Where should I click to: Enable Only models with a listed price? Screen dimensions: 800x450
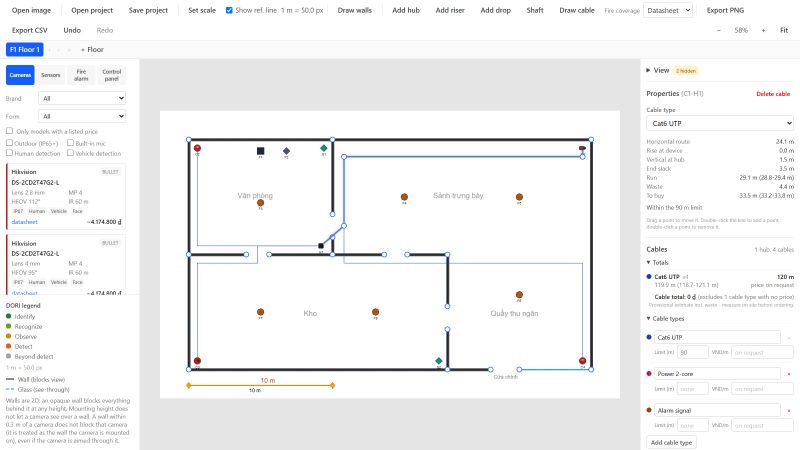tap(9, 131)
